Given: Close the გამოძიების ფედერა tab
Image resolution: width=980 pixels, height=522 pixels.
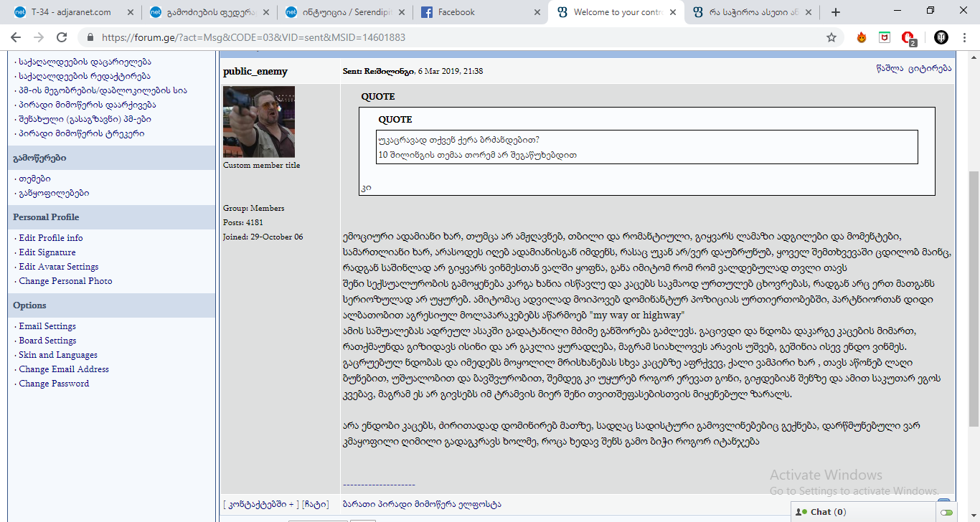Looking at the screenshot, I should [x=265, y=12].
